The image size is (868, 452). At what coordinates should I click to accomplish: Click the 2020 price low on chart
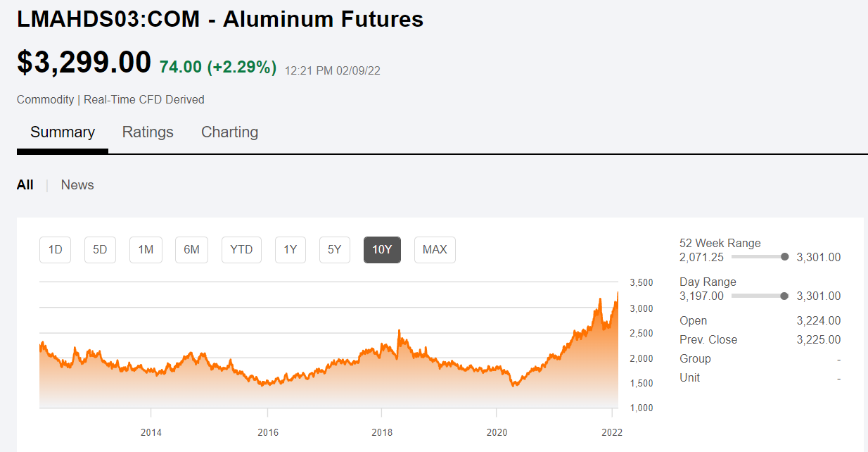coord(514,384)
